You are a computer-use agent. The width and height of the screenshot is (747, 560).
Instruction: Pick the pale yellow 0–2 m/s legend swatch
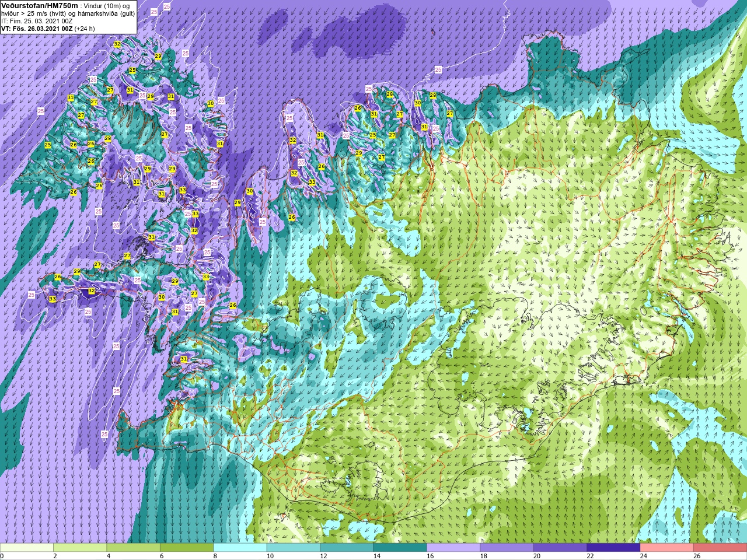(x=27, y=548)
